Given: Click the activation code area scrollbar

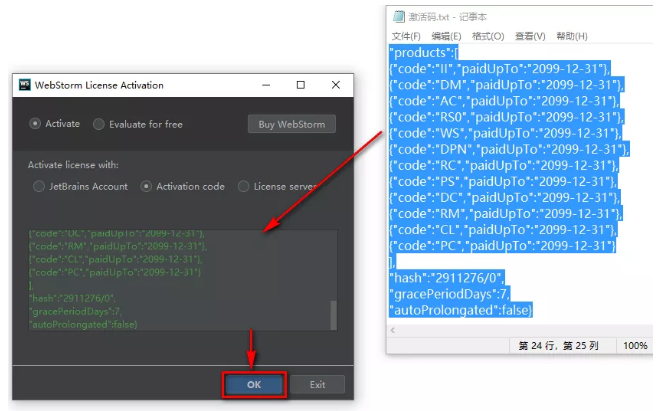Looking at the screenshot, I should click(333, 314).
